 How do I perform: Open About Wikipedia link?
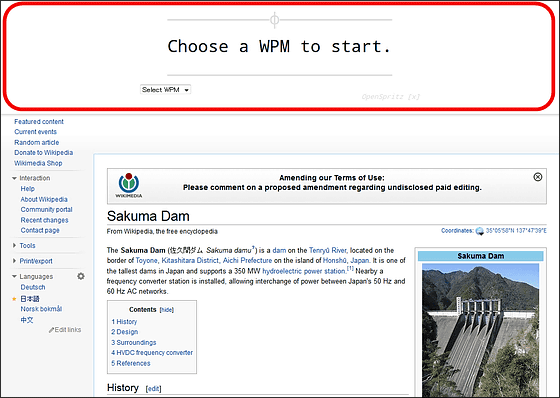click(44, 199)
